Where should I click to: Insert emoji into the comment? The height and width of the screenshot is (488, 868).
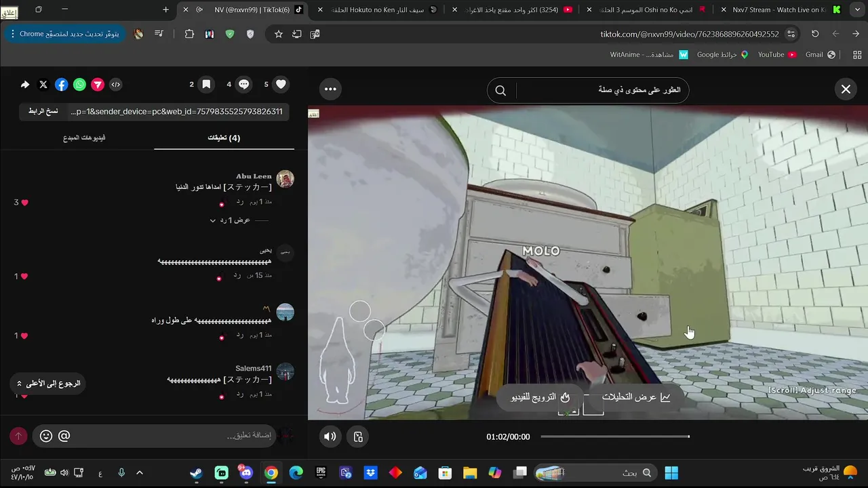pyautogui.click(x=46, y=436)
